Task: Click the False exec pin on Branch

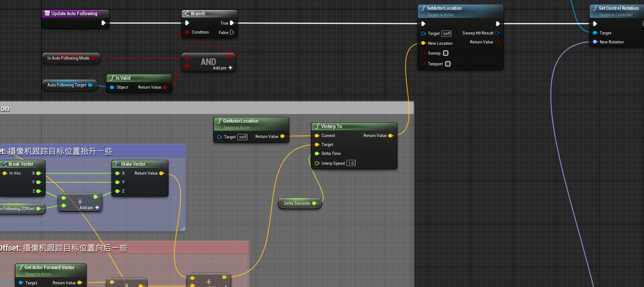Action: [232, 32]
